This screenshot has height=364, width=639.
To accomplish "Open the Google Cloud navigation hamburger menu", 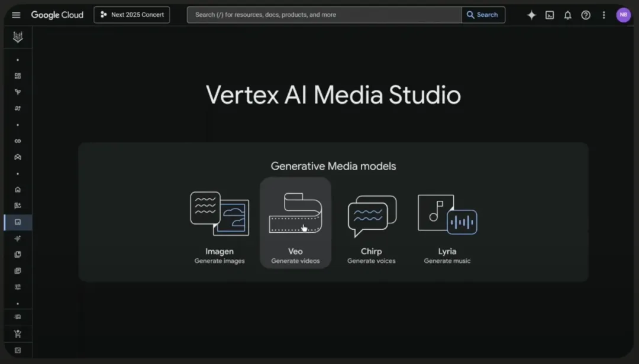I will (16, 15).
